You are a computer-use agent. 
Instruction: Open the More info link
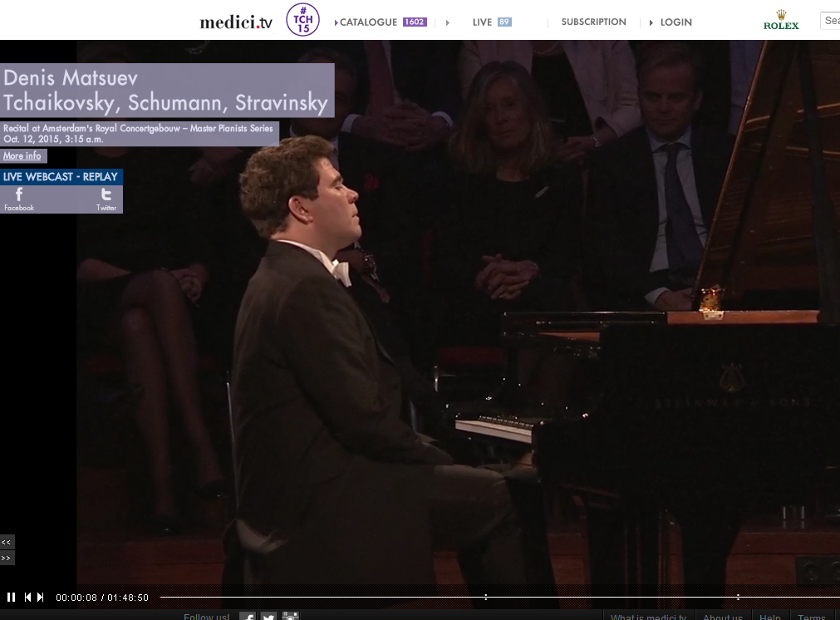click(x=22, y=155)
